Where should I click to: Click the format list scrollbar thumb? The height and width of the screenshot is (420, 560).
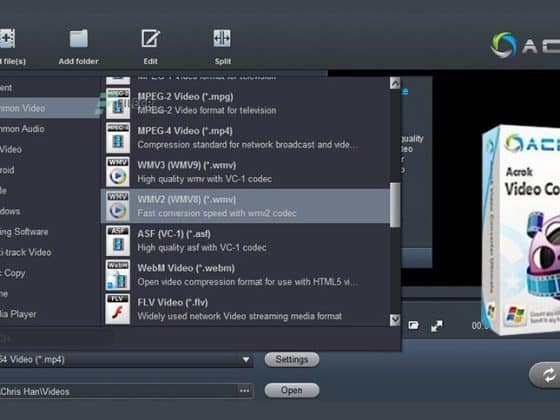click(395, 205)
